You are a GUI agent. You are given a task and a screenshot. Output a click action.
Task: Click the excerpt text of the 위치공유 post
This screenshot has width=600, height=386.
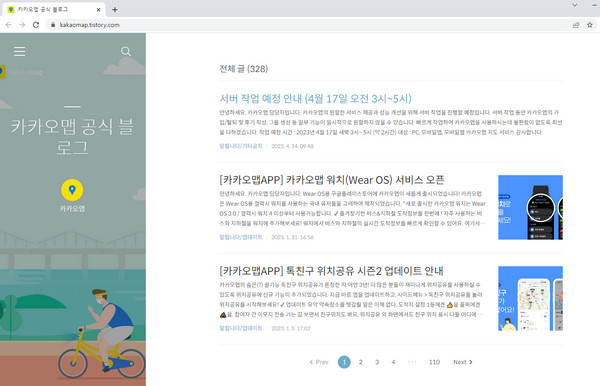(351, 300)
